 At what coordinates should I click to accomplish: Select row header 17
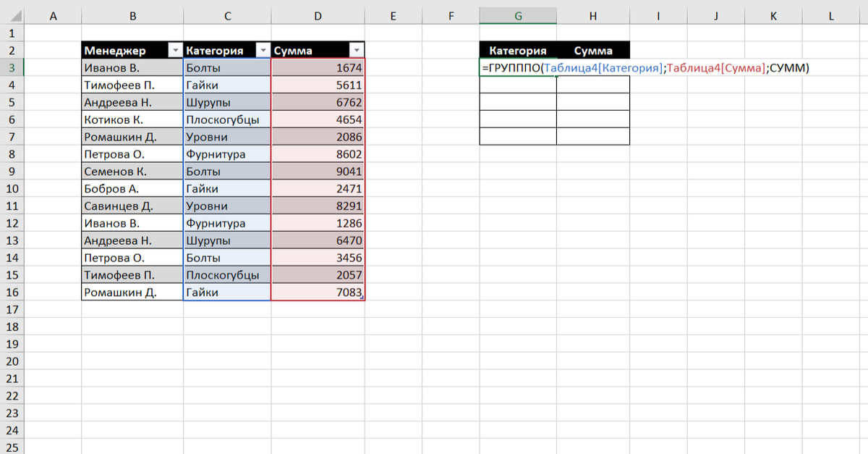coord(12,309)
